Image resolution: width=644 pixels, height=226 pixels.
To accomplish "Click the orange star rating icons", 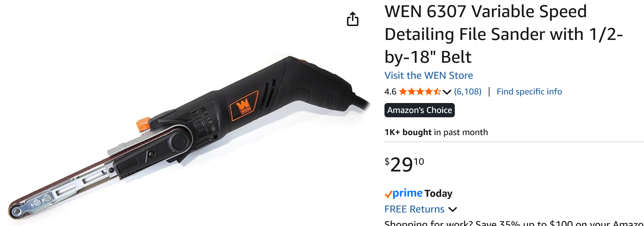I will 420,92.
